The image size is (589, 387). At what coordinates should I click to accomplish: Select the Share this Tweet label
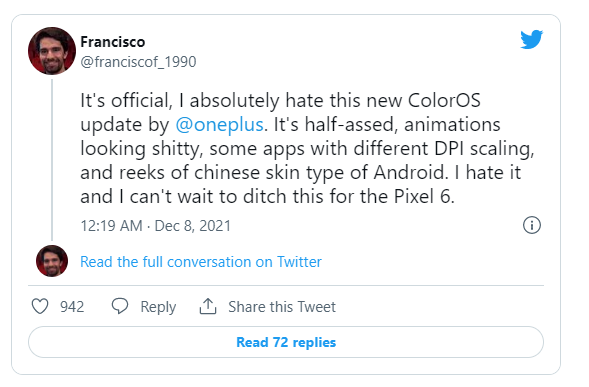click(x=282, y=307)
